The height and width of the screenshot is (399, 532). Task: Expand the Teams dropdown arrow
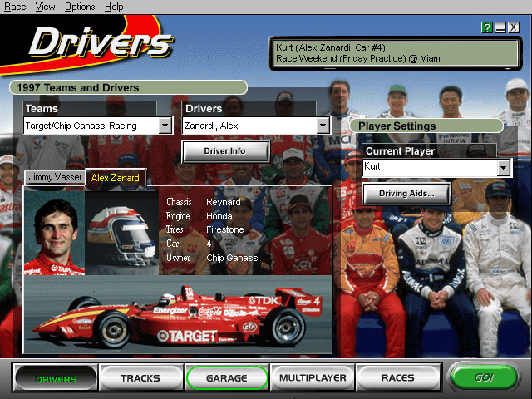(x=165, y=126)
